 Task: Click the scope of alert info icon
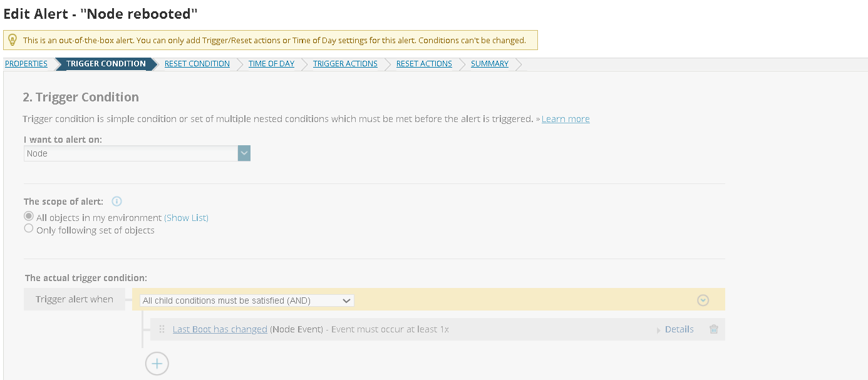coord(116,202)
